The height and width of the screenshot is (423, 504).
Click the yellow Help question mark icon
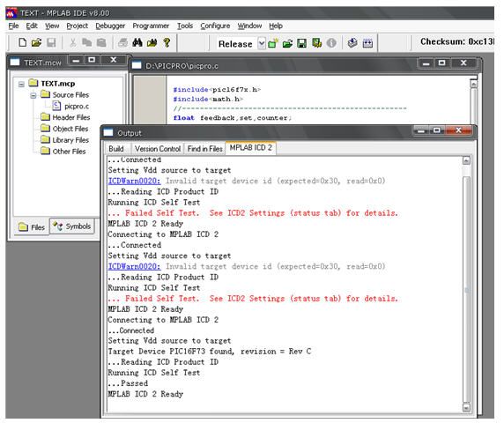[167, 42]
